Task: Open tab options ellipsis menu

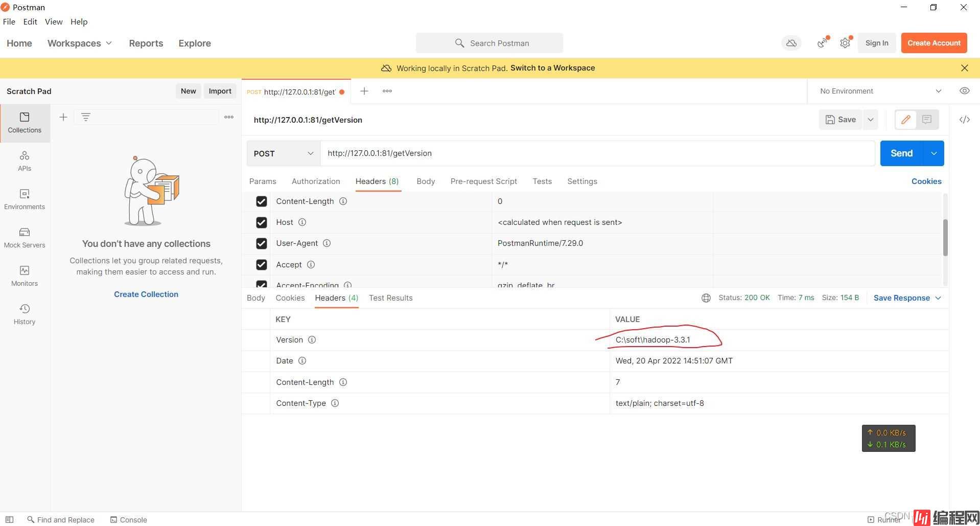Action: pyautogui.click(x=387, y=91)
